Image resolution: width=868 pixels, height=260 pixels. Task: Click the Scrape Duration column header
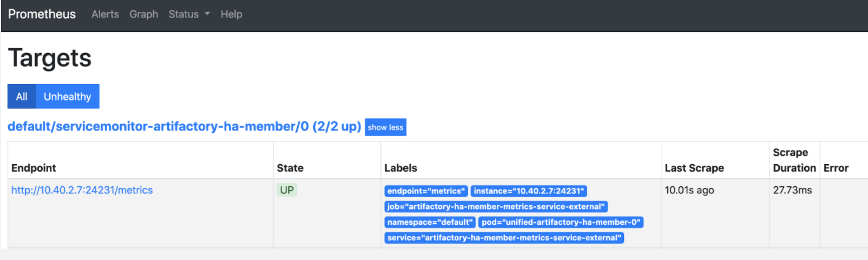794,160
